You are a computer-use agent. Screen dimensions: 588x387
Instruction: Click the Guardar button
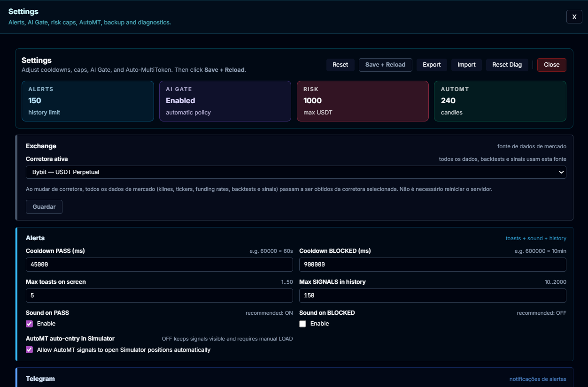[x=44, y=207]
